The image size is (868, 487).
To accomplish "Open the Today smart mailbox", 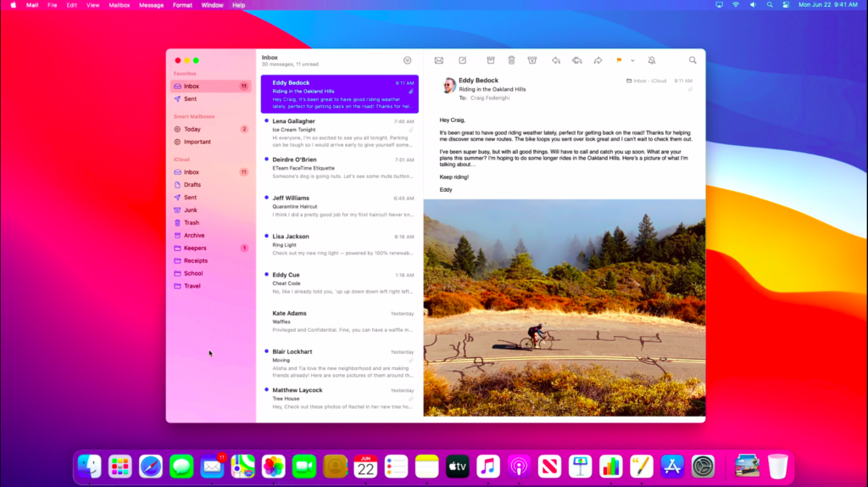I will tap(210, 129).
